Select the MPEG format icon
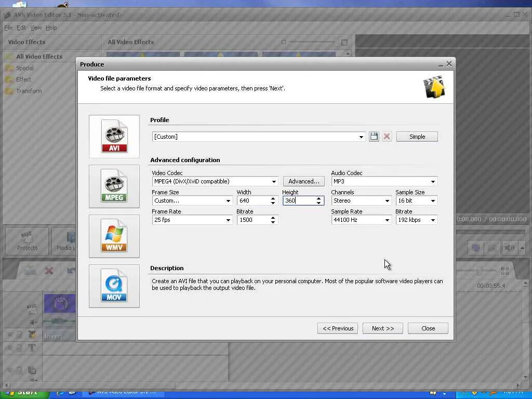532x399 pixels. point(114,187)
